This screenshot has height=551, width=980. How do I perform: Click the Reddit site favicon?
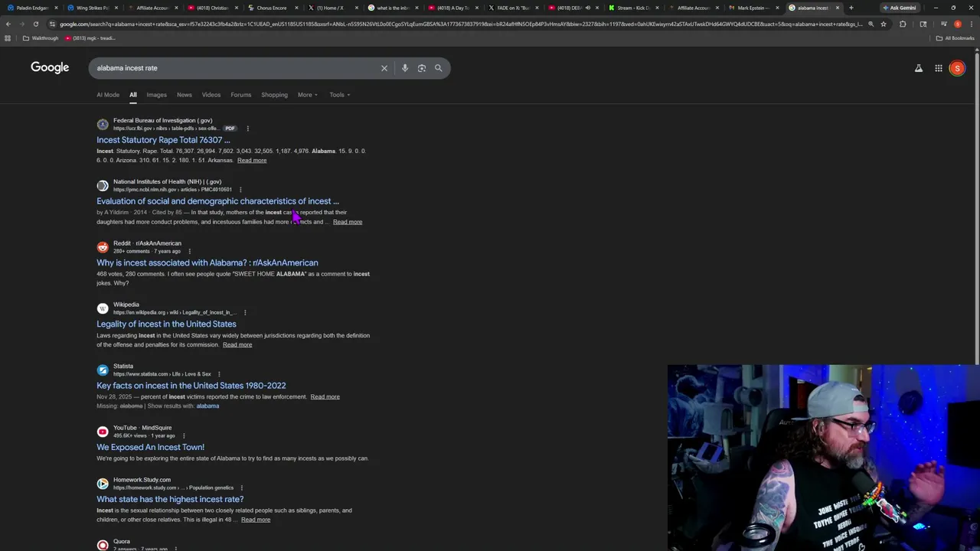[x=103, y=246]
